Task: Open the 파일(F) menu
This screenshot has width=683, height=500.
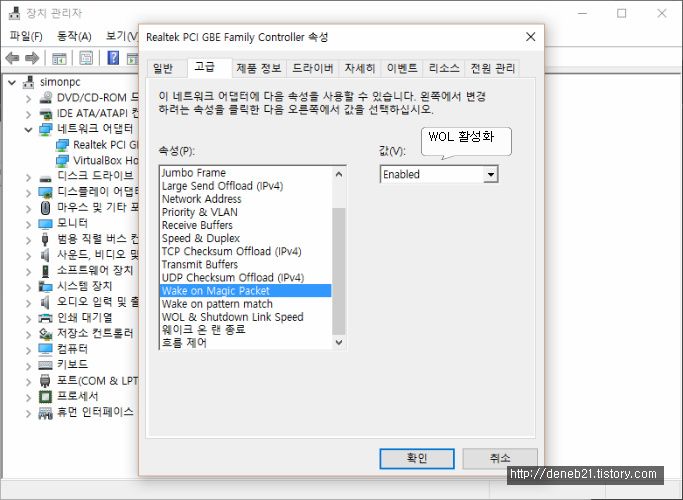Action: (x=26, y=36)
